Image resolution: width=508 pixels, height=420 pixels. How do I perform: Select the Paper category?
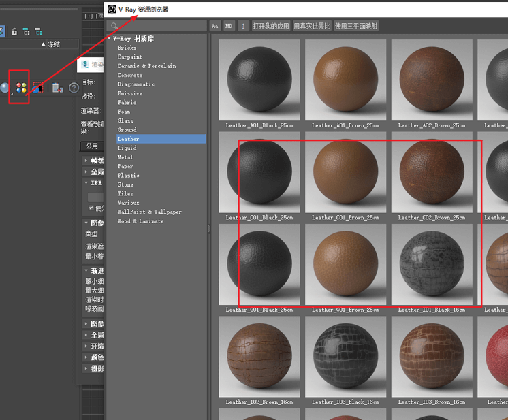pos(125,166)
